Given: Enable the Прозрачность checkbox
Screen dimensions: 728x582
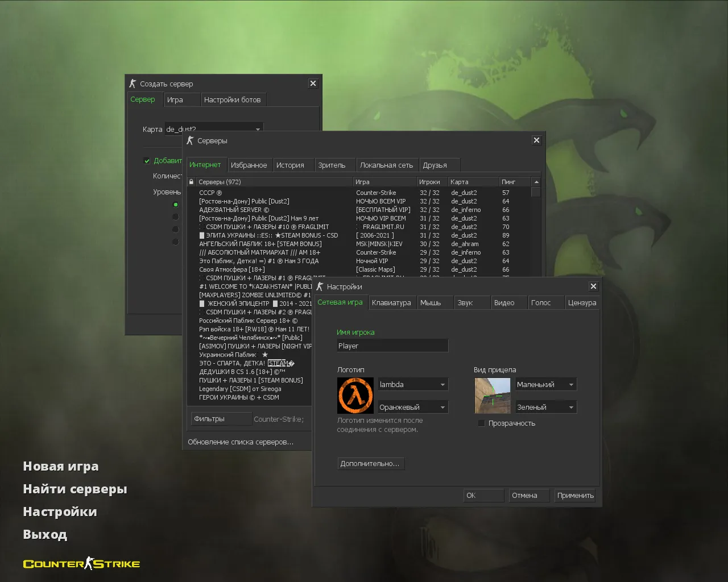Looking at the screenshot, I should tap(482, 423).
